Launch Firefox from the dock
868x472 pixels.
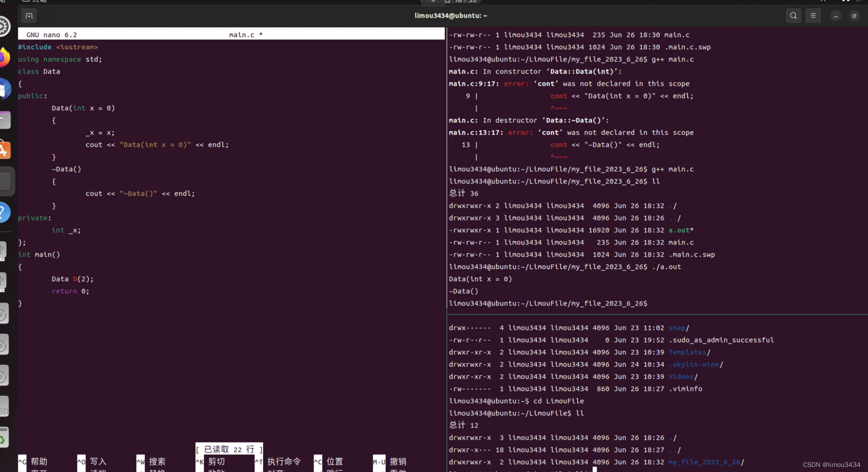coord(4,57)
